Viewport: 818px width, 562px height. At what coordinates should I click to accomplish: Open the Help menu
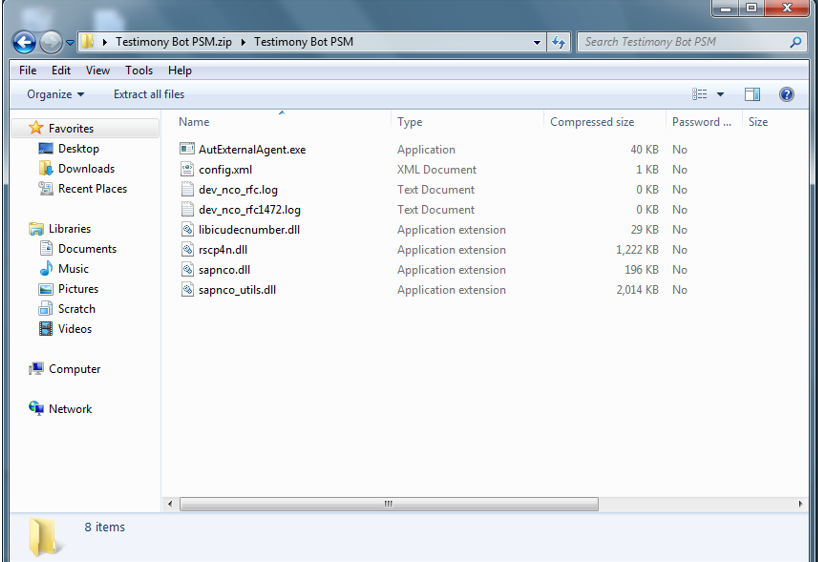179,70
